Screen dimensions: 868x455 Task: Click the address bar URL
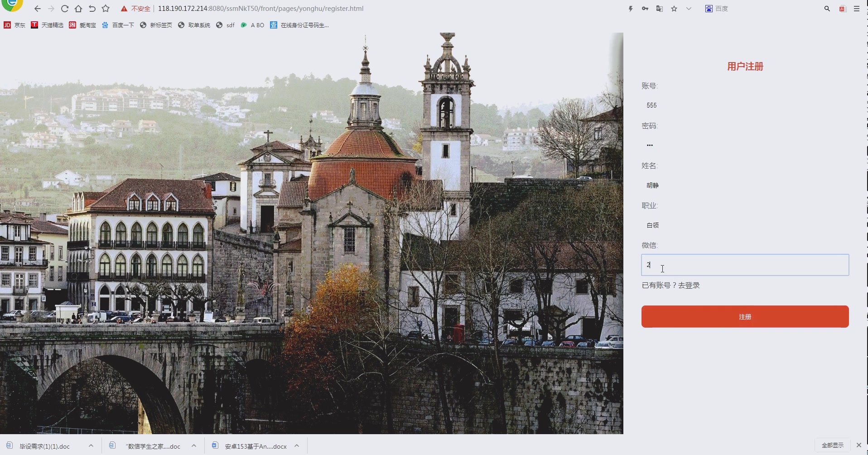coord(260,9)
